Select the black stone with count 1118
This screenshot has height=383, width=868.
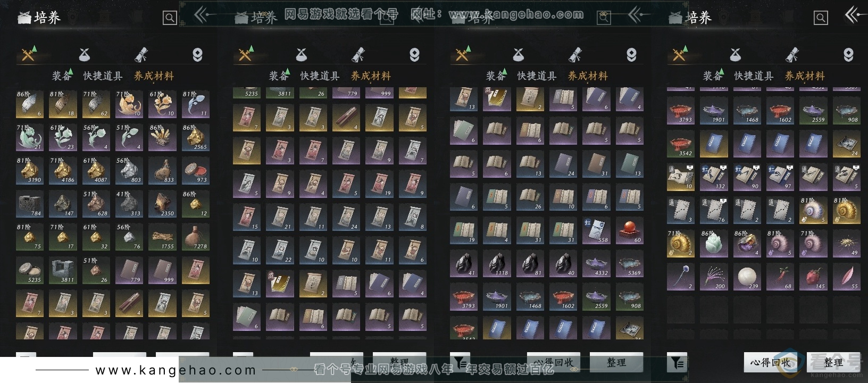coord(497,263)
